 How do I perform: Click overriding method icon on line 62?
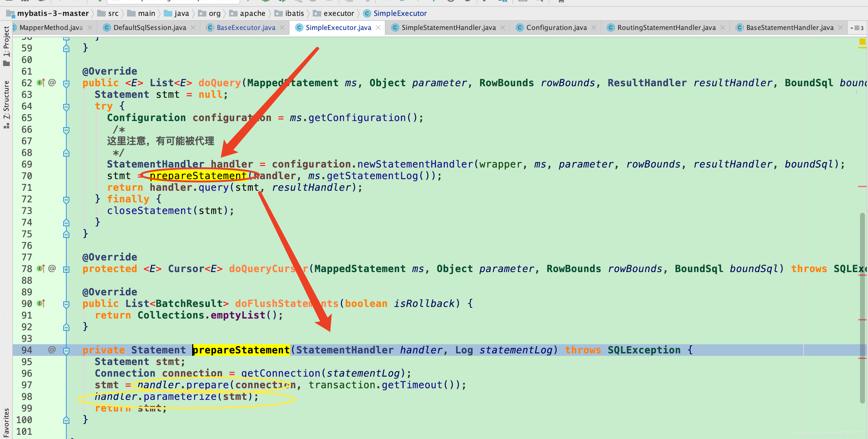[40, 83]
